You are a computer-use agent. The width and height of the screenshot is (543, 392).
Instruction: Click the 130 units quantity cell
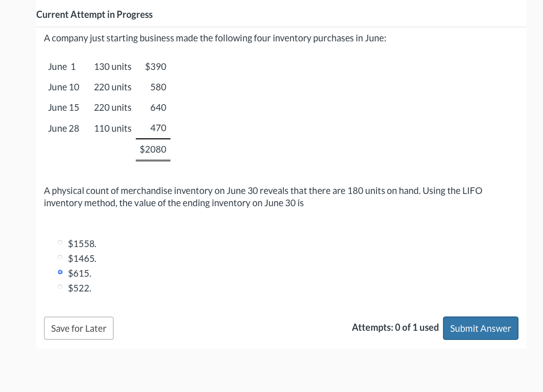click(113, 66)
